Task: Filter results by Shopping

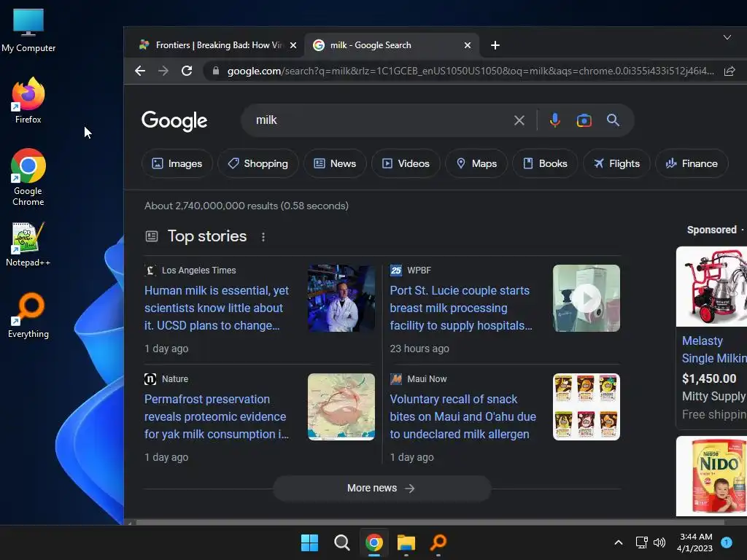Action: (258, 164)
